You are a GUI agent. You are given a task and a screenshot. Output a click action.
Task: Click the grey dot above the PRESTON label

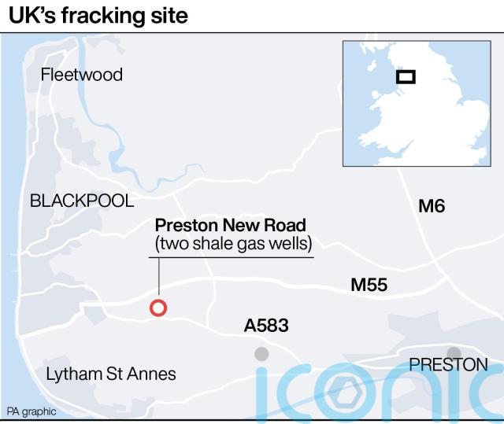click(454, 354)
